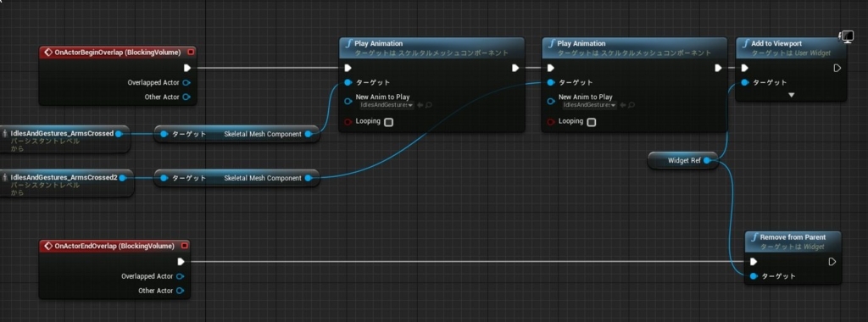Click Overlapped Actor pin on OnActorBeginOverlap node

point(186,83)
